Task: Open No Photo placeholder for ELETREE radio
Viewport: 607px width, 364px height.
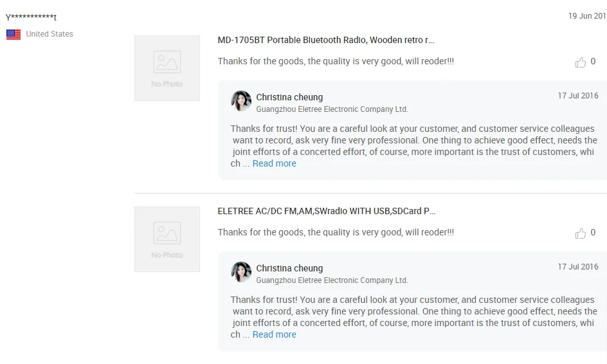Action: tap(167, 239)
